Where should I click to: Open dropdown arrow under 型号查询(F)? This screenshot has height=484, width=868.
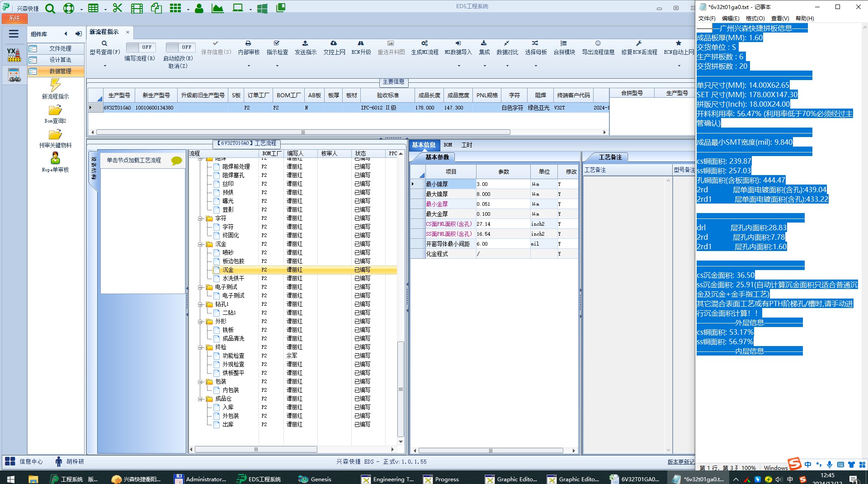(105, 66)
